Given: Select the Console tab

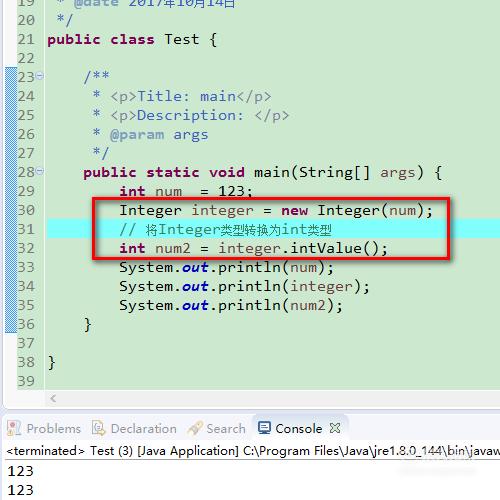Looking at the screenshot, I should 299,429.
